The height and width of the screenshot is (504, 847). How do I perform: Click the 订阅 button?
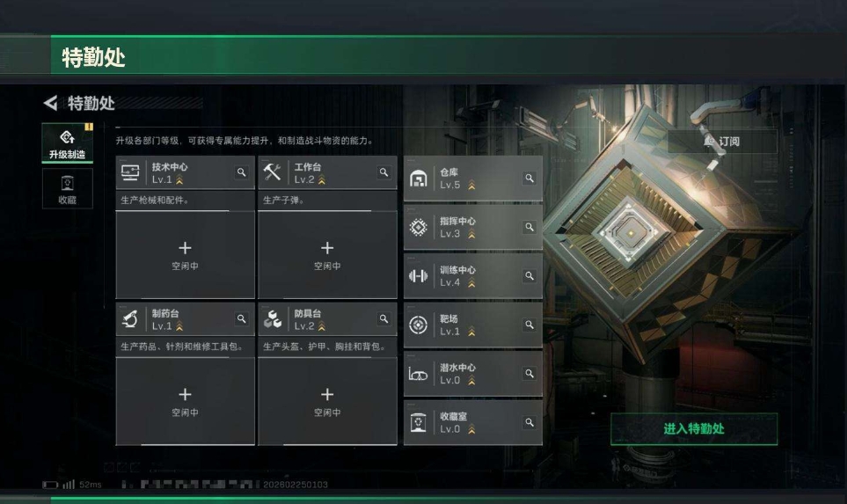[x=723, y=142]
